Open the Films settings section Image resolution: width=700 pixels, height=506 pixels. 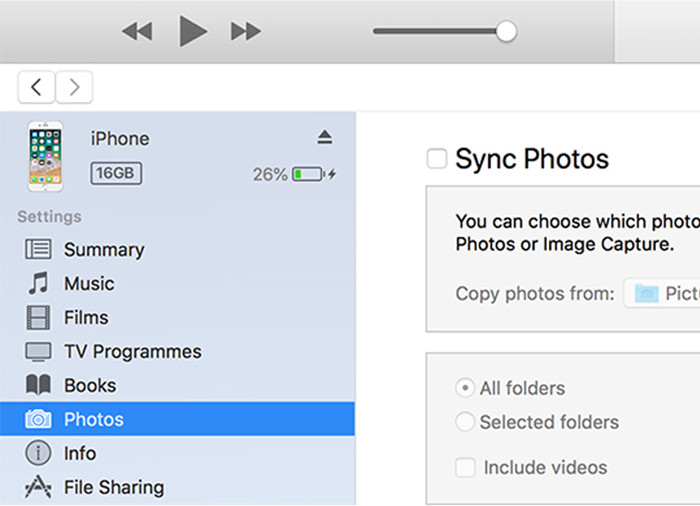click(x=178, y=318)
